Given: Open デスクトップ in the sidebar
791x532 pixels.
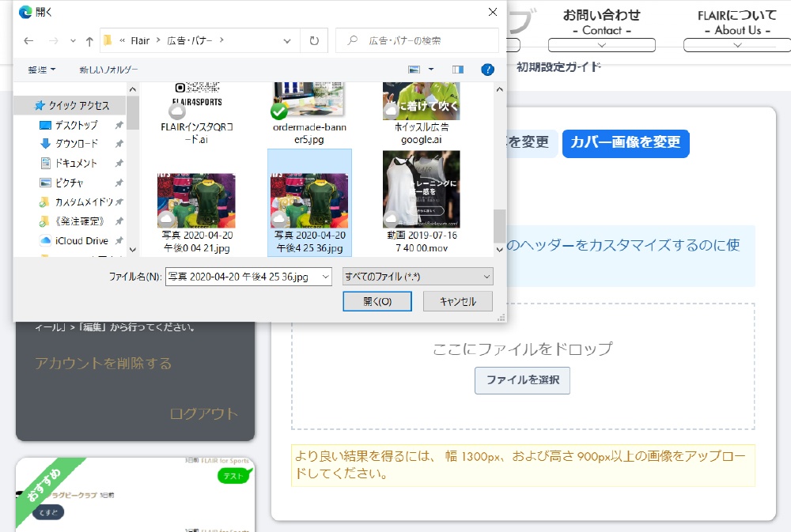Looking at the screenshot, I should pyautogui.click(x=76, y=125).
